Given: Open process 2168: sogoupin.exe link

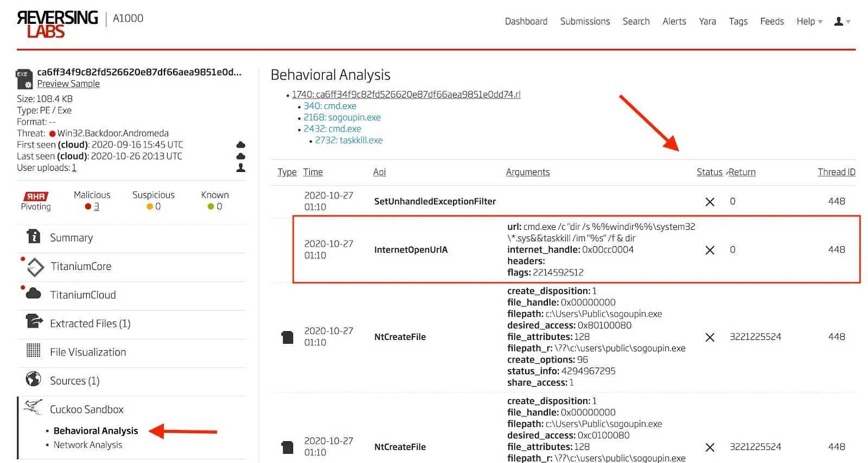Looking at the screenshot, I should coord(342,118).
